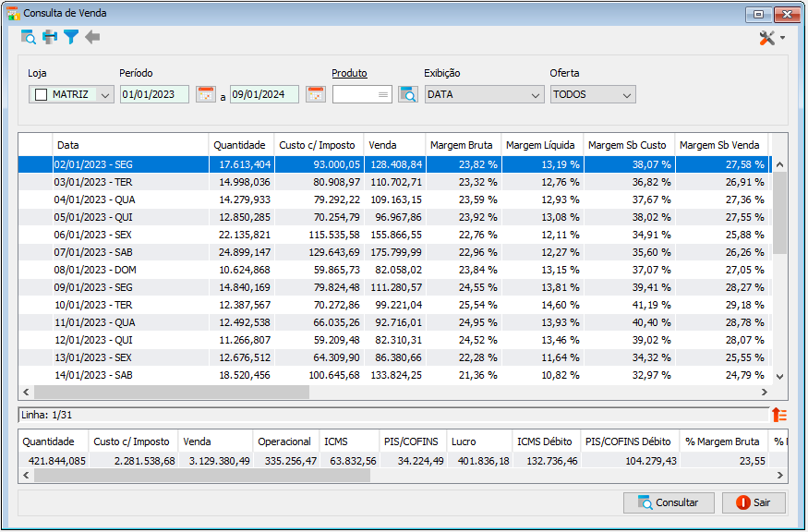The height and width of the screenshot is (532, 808).
Task: Click the product search lookup icon
Action: (408, 94)
